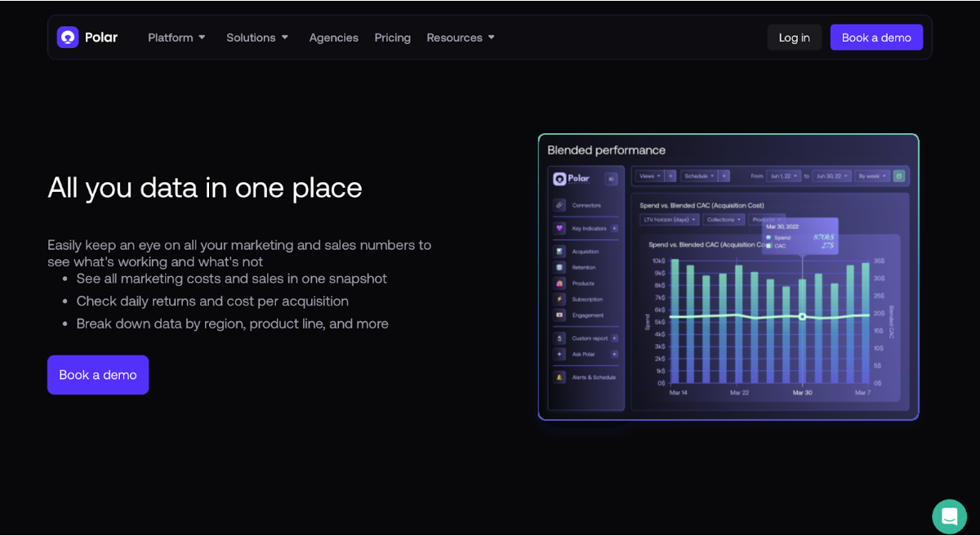
Task: Click the Mar 30 data point on chart line
Action: (x=802, y=316)
